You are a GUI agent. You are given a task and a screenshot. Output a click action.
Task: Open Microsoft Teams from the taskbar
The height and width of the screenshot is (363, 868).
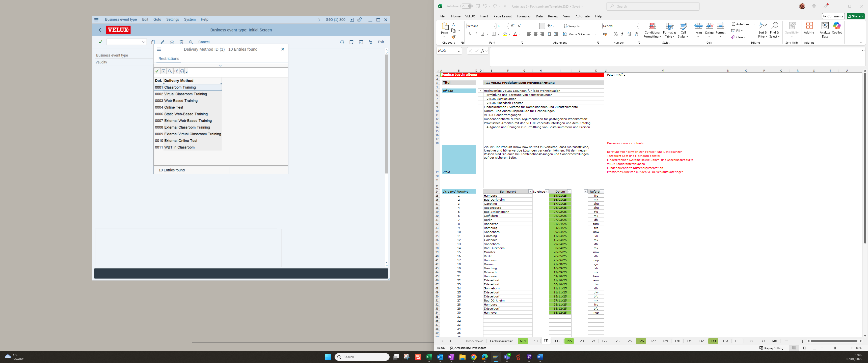[x=507, y=357]
